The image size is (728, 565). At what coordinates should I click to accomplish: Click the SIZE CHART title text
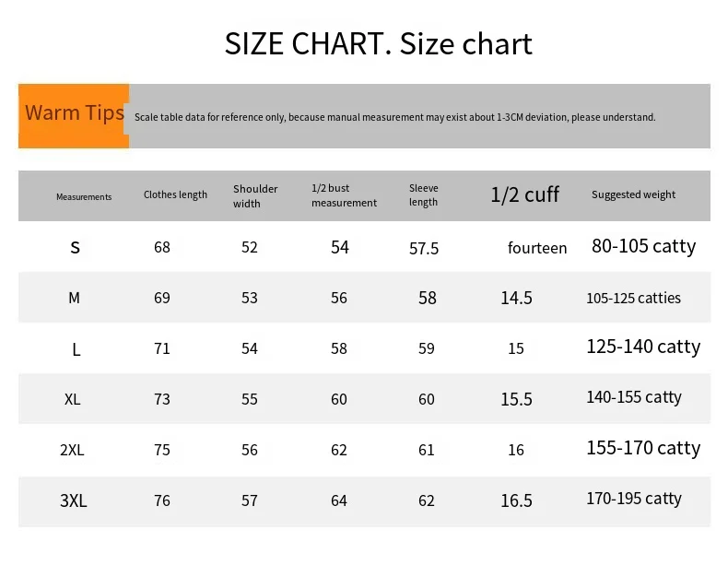pyautogui.click(x=378, y=43)
